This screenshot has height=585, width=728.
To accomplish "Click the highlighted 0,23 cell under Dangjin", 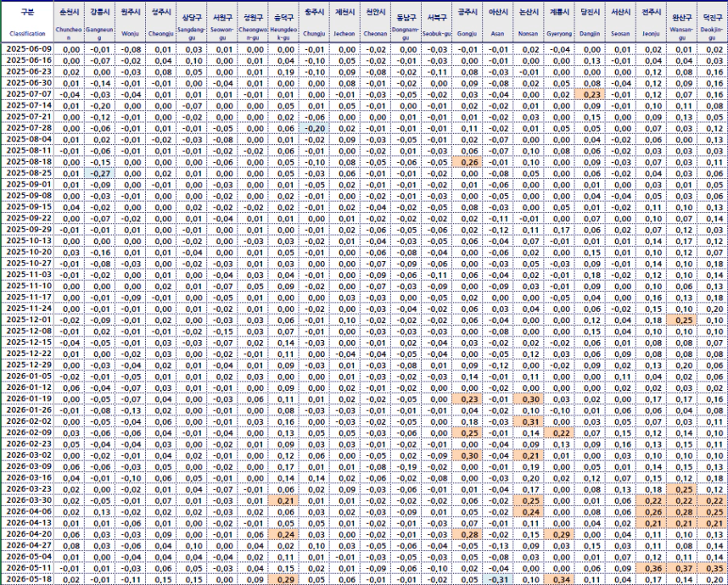I will 590,94.
